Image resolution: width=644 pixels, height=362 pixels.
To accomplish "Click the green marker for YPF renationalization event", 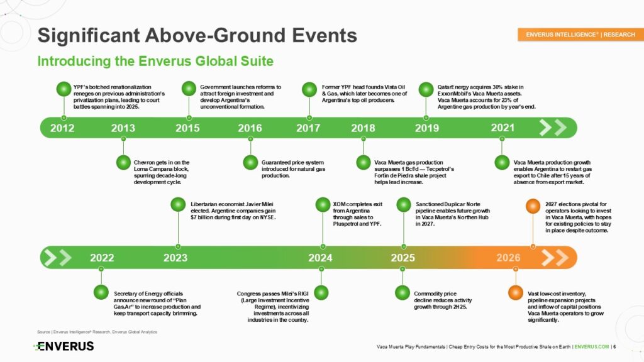I will tap(64, 89).
